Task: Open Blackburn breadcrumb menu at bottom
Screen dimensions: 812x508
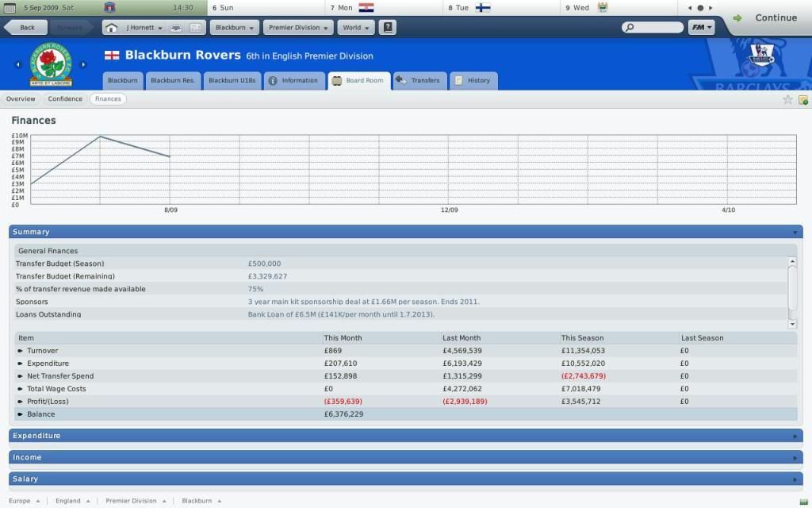Action: [x=201, y=501]
